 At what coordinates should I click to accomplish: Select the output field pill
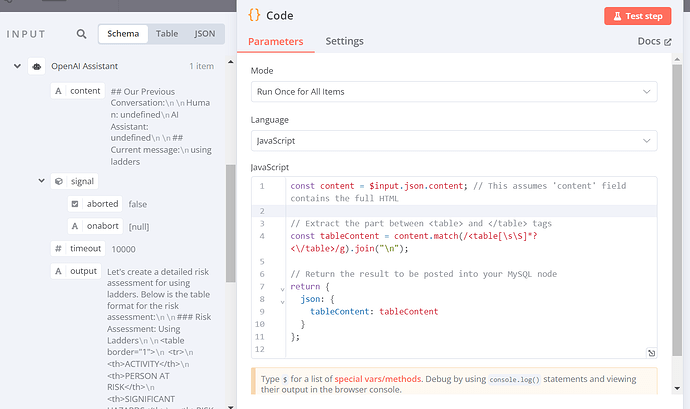click(x=76, y=271)
